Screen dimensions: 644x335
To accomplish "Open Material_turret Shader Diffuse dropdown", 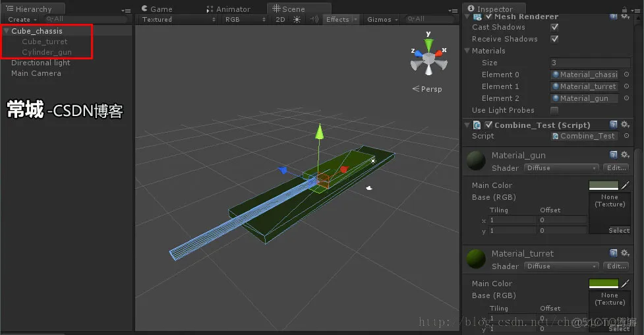I will click(562, 266).
